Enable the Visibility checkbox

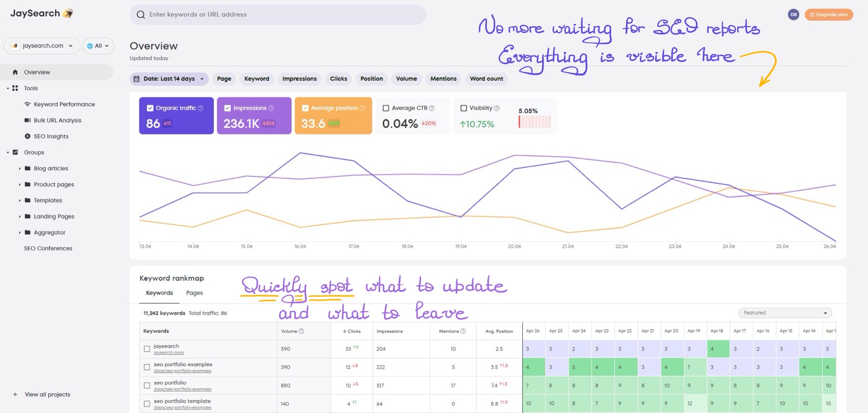coord(463,108)
